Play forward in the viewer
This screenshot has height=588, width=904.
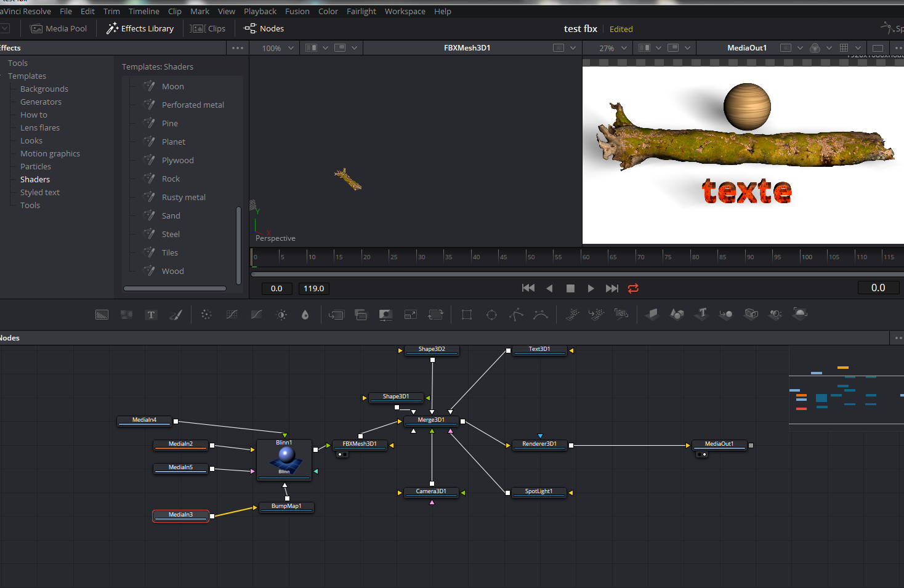tap(591, 288)
